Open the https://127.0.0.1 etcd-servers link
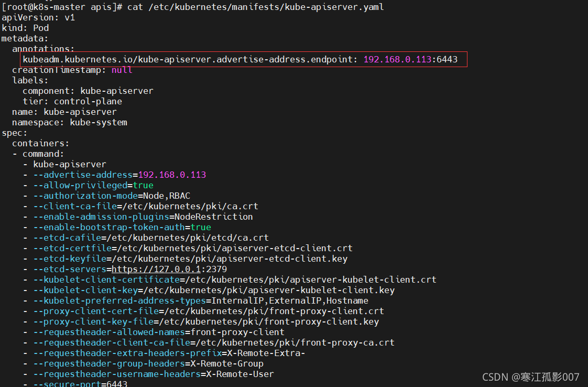The height and width of the screenshot is (387, 588). coord(156,270)
